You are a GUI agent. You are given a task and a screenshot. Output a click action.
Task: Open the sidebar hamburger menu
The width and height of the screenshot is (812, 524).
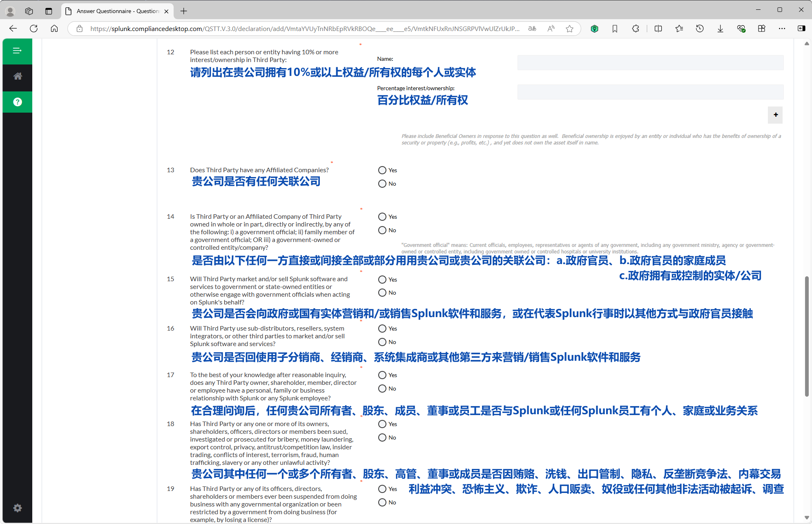17,51
